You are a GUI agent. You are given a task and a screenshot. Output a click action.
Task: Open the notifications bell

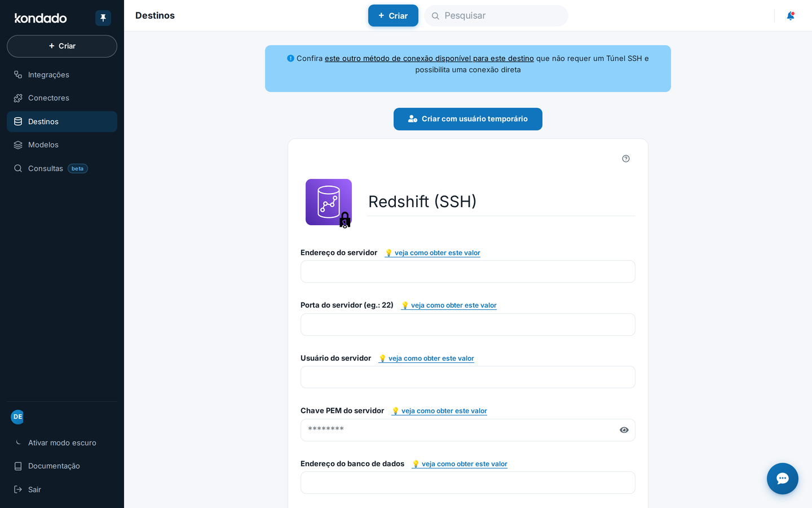(791, 16)
